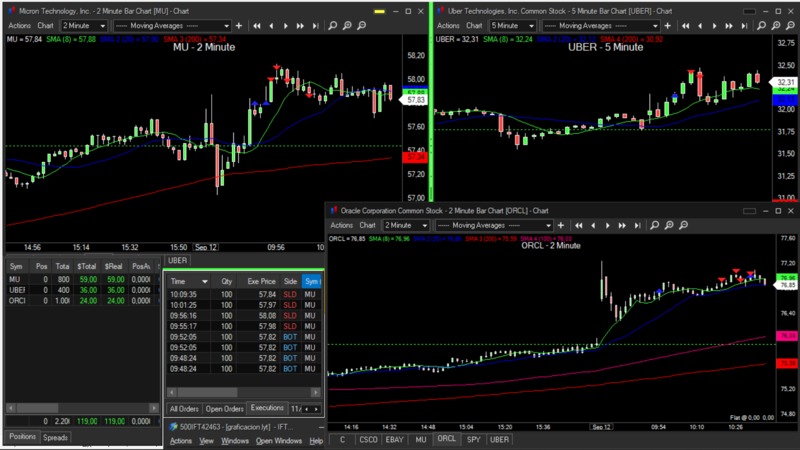The width and height of the screenshot is (800, 450).
Task: Fast-forward the ORCL chart toolbar
Action: click(622, 226)
